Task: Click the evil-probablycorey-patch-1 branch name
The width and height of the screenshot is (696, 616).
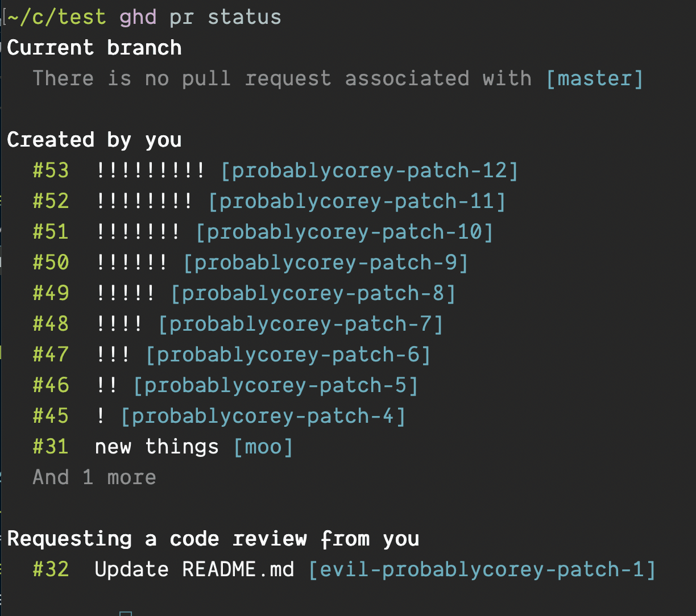Action: [482, 569]
